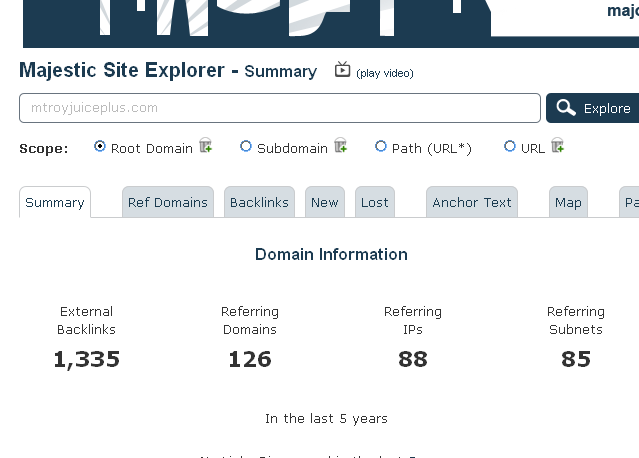Click the 'In the last 5 years' text
Screen dimensions: 639x458
[x=326, y=418]
